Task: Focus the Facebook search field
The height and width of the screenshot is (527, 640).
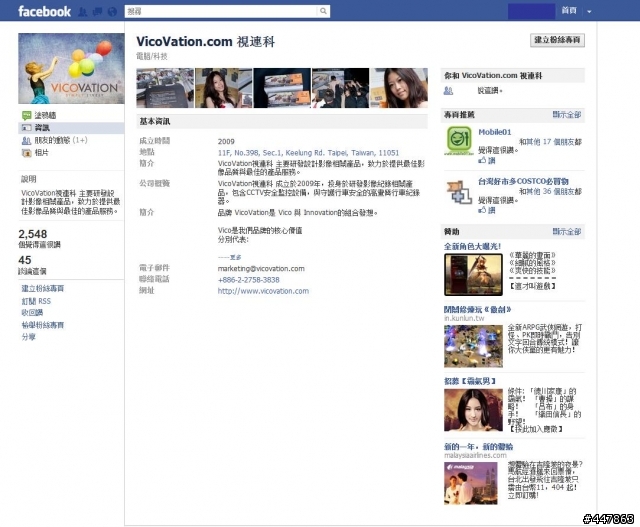Action: click(221, 11)
